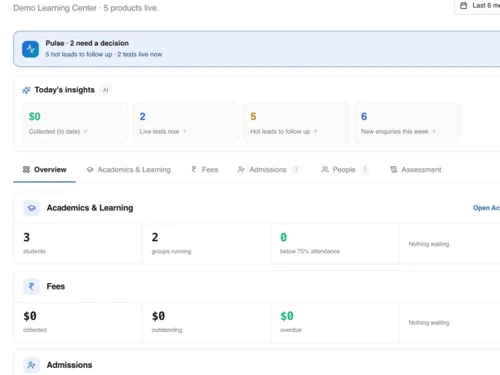
Task: Click '5 hot leads to follow up' banner text
Action: click(x=79, y=54)
